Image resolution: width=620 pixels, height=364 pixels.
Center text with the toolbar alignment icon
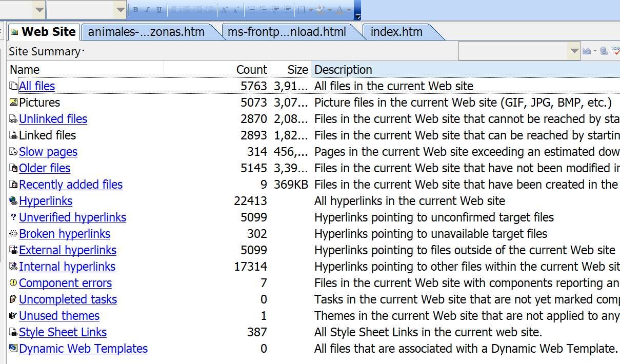186,10
